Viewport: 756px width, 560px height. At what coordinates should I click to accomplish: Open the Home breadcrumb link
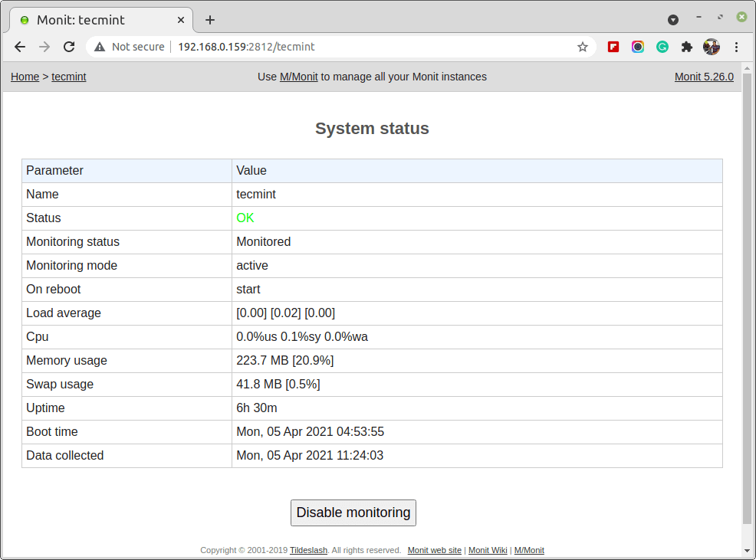25,77
